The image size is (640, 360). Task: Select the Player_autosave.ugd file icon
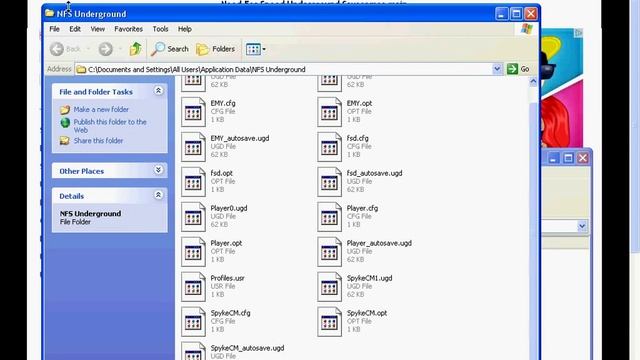[329, 251]
